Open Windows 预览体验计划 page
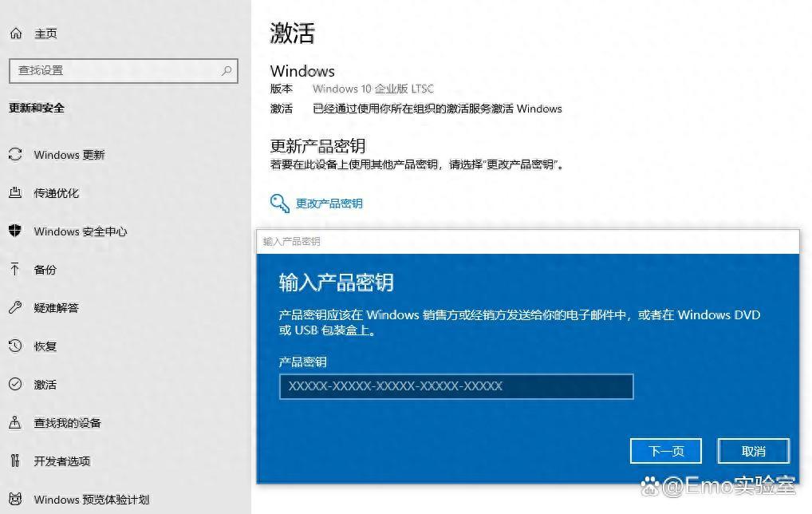 pyautogui.click(x=92, y=500)
